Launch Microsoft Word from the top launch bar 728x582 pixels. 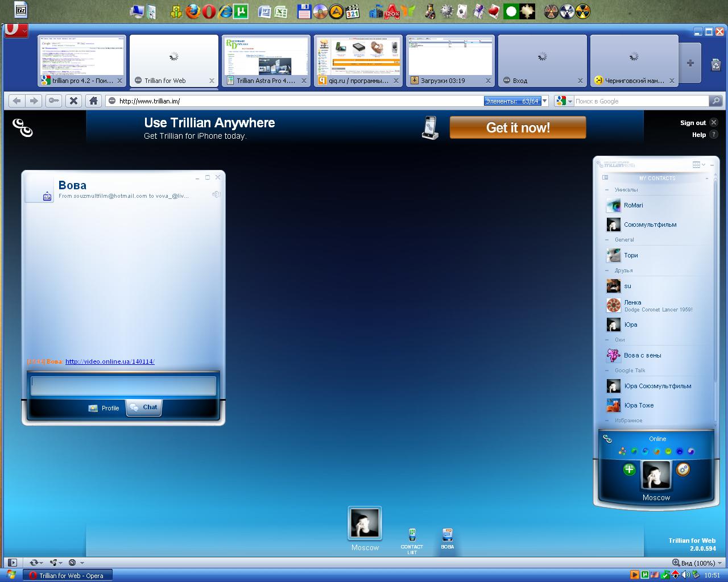(264, 11)
